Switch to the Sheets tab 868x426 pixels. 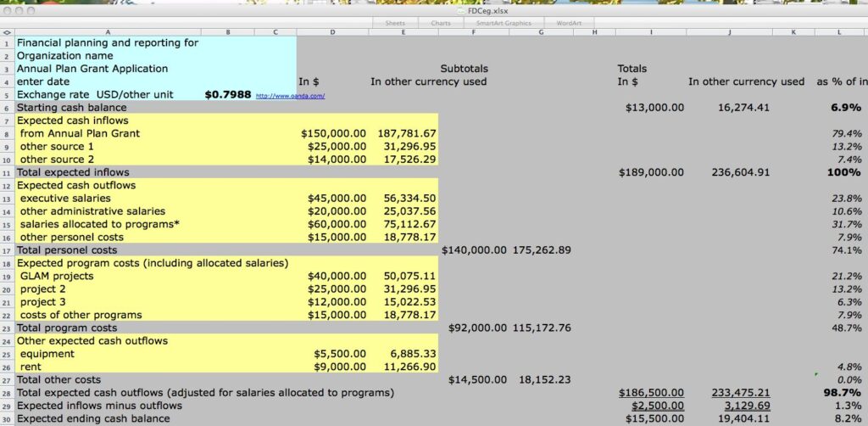[x=395, y=23]
